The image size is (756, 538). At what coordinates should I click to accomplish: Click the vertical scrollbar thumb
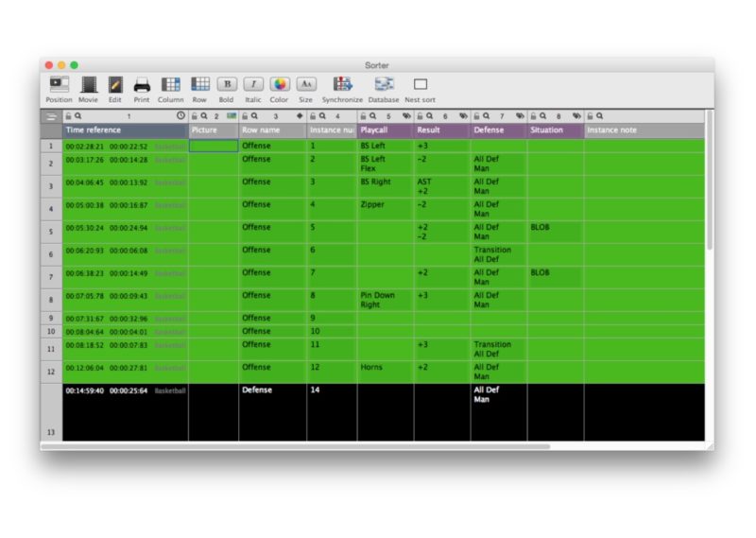coord(710,180)
